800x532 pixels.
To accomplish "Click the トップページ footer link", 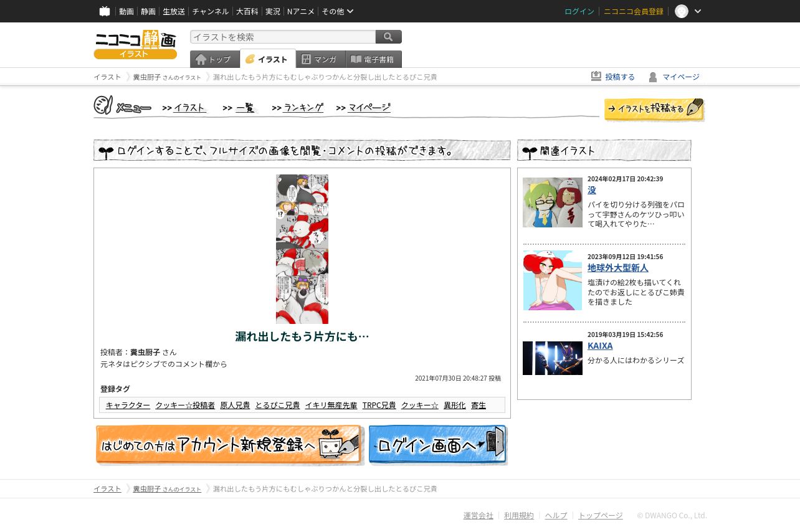I will coord(601,515).
